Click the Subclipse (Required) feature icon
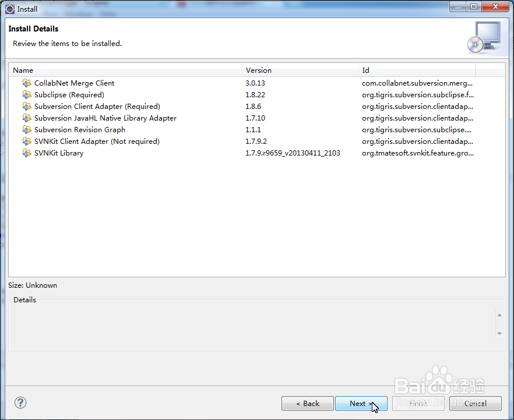The image size is (514, 420). pyautogui.click(x=27, y=95)
